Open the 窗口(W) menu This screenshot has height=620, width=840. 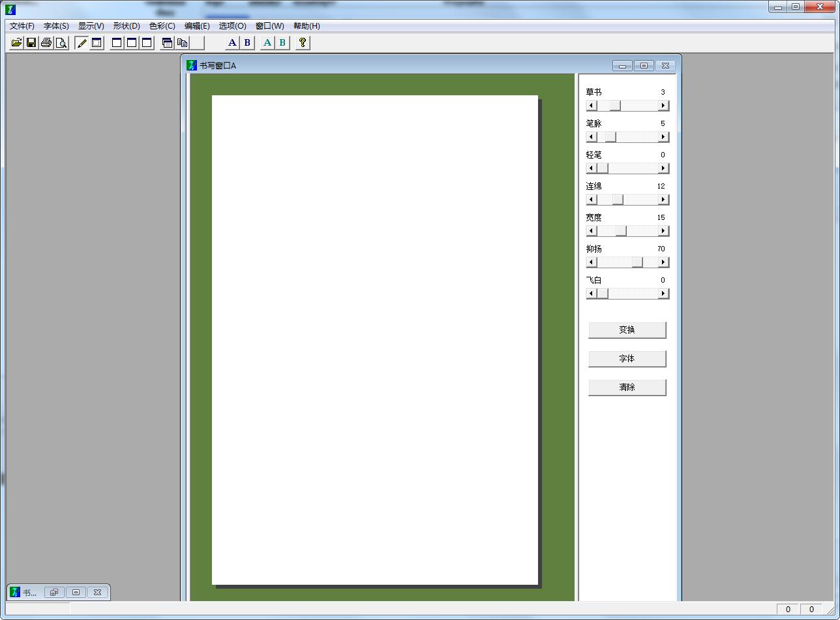269,26
